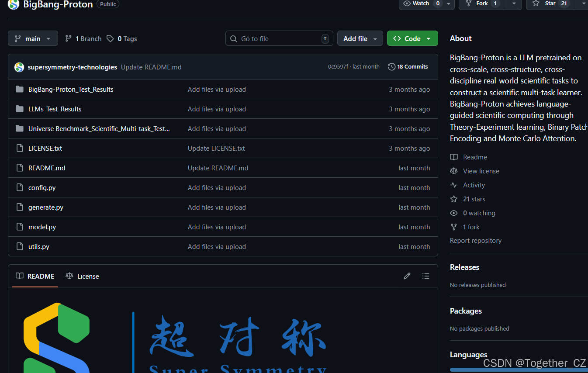Viewport: 588px width, 373px height.
Task: Open the BigBang-Proton_Test_Results folder name
Action: tap(71, 89)
